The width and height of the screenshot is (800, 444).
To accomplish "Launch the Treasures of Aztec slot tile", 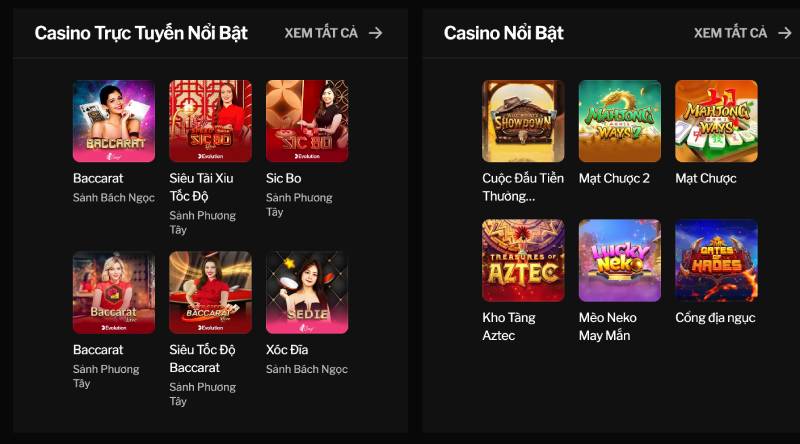I will click(x=523, y=260).
